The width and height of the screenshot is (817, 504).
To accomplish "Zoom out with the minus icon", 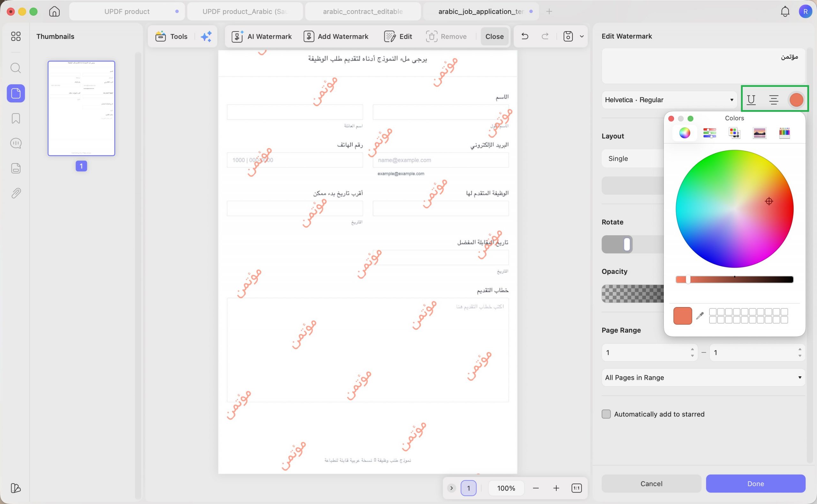I will coord(536,488).
